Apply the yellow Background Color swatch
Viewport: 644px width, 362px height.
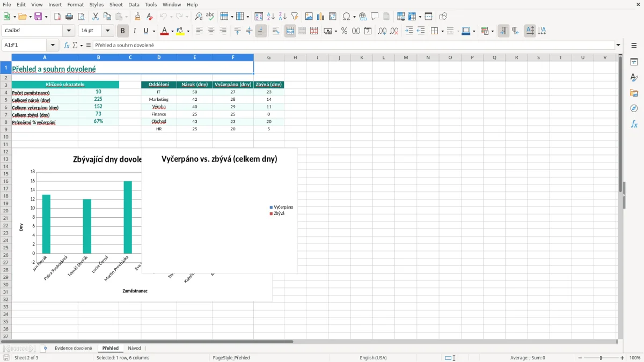[180, 31]
